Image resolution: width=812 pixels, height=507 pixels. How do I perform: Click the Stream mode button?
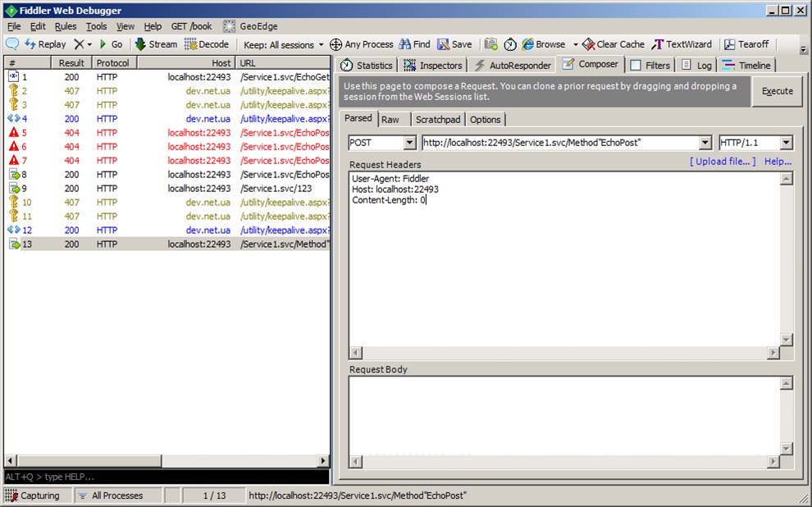point(156,44)
